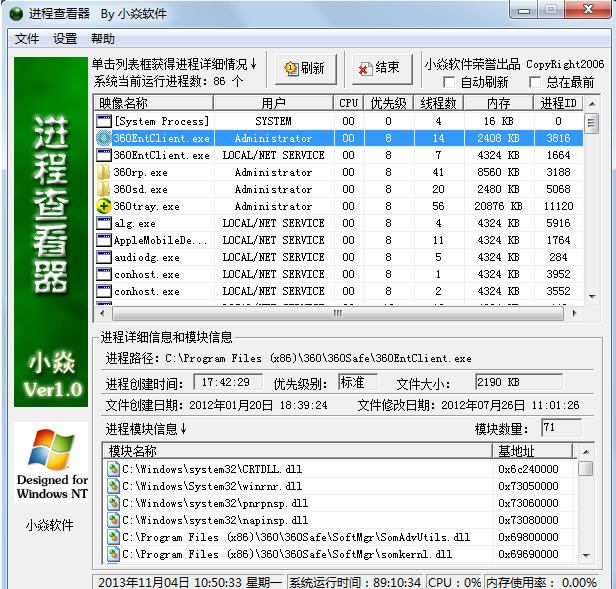The image size is (616, 589).
Task: Enable the 总在最前 checkbox
Action: 535,82
